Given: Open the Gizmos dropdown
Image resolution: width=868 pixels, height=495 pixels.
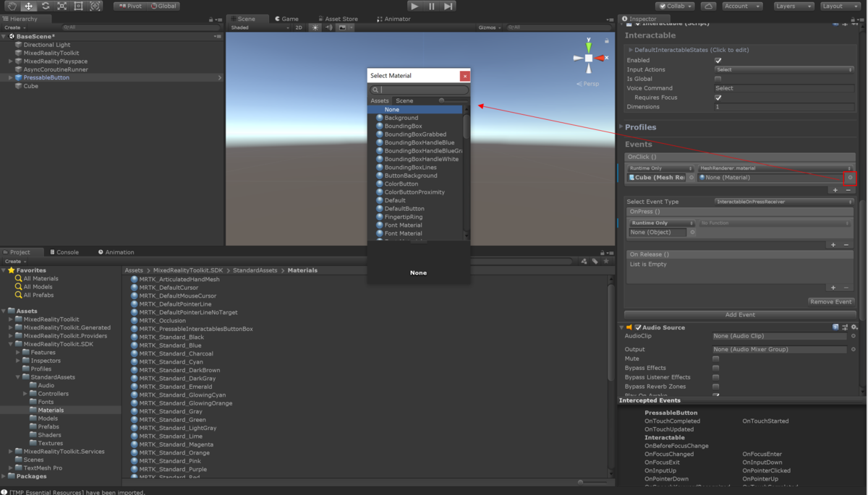Looking at the screenshot, I should tap(488, 27).
